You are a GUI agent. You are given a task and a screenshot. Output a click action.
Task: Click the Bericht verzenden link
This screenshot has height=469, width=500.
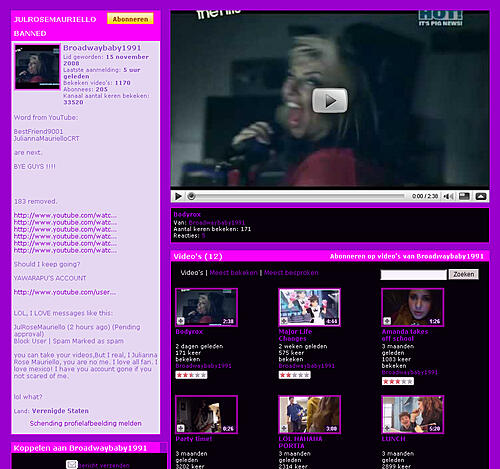tap(104, 466)
